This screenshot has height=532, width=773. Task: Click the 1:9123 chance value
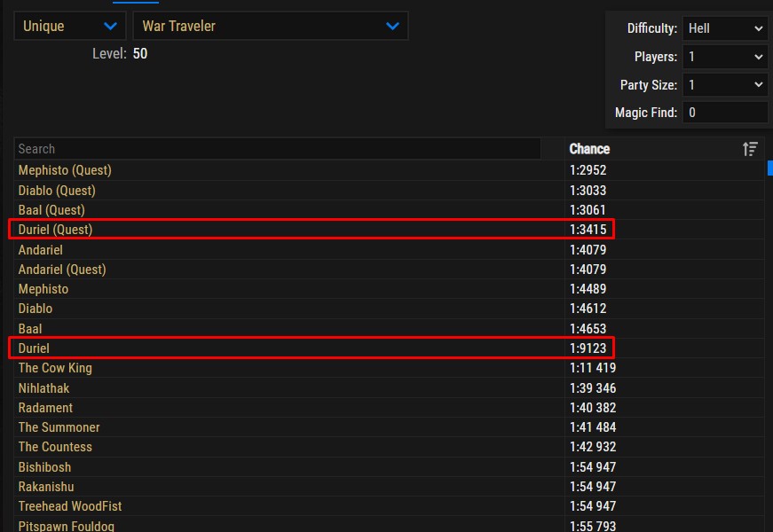[x=588, y=348]
